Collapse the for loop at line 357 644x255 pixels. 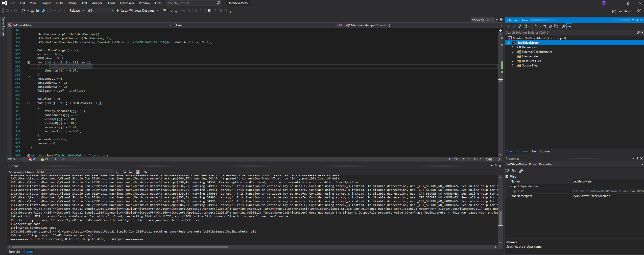(29, 62)
